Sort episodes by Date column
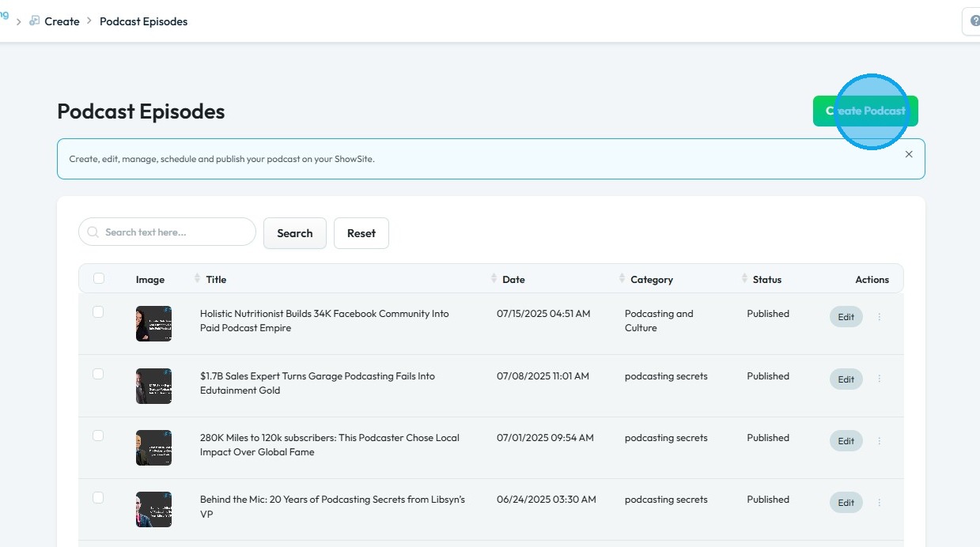980x547 pixels. click(494, 279)
